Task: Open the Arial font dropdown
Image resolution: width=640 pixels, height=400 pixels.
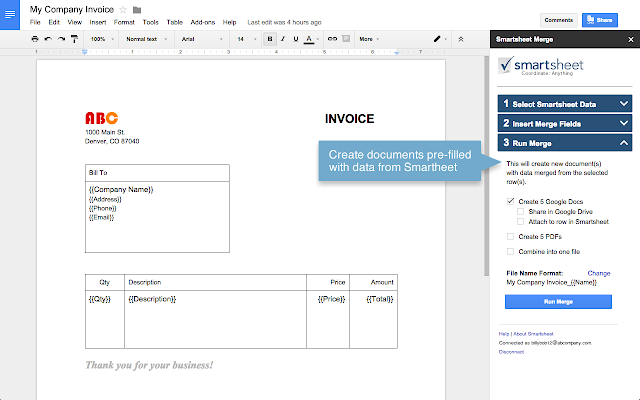Action: point(202,39)
